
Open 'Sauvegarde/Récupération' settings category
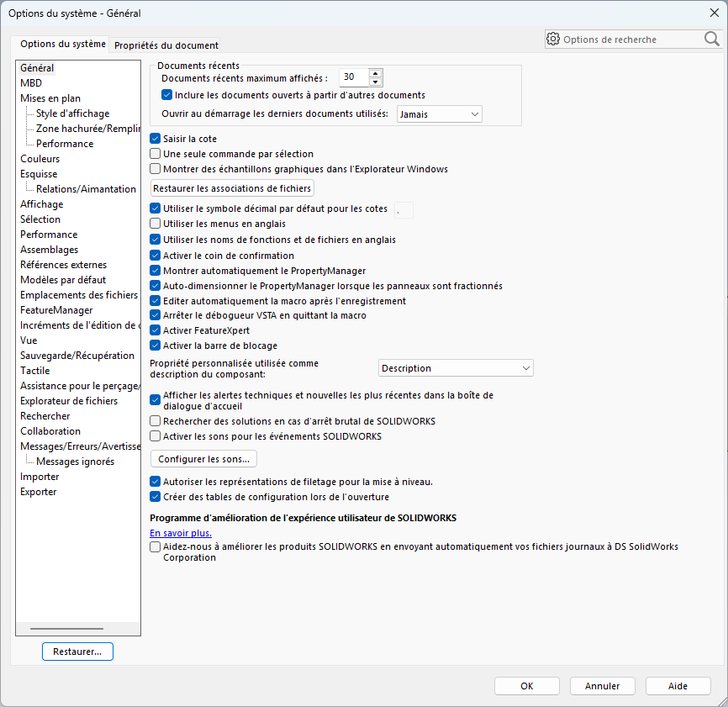click(x=77, y=356)
